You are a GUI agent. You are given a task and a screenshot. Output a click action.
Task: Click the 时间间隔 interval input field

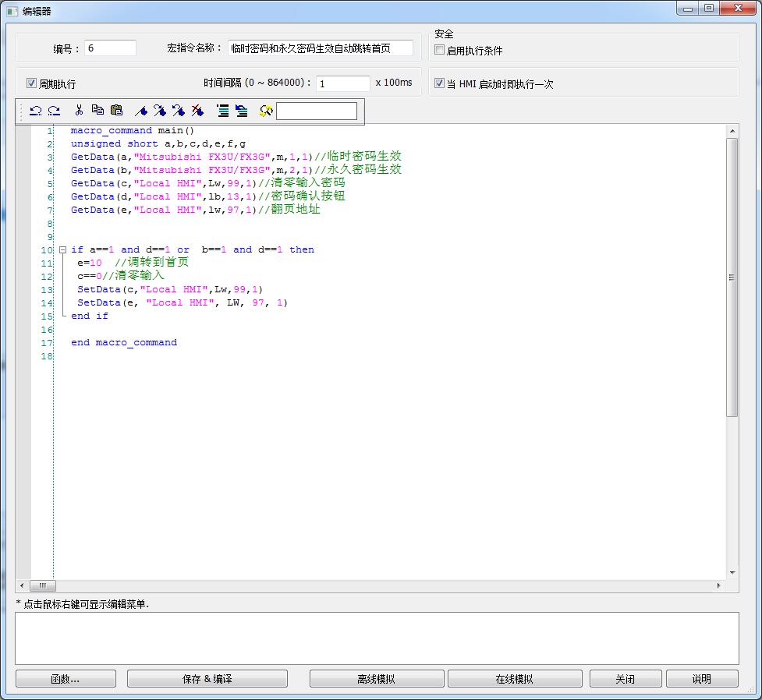(x=342, y=83)
